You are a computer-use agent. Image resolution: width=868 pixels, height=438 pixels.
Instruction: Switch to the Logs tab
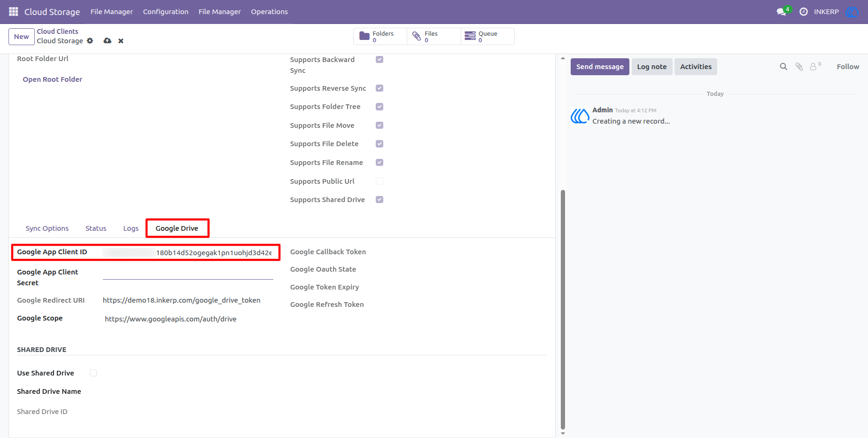pyautogui.click(x=131, y=228)
